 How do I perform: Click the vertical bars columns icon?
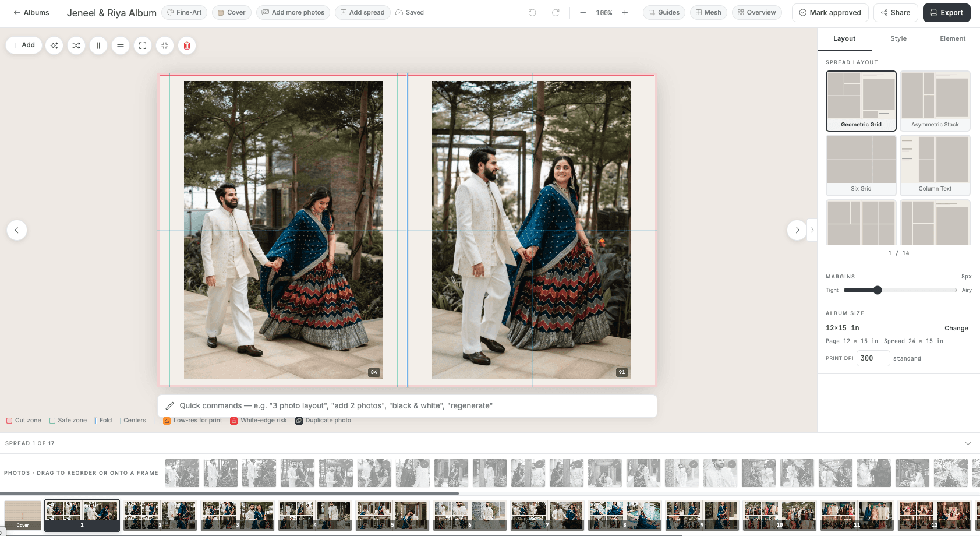pyautogui.click(x=98, y=45)
